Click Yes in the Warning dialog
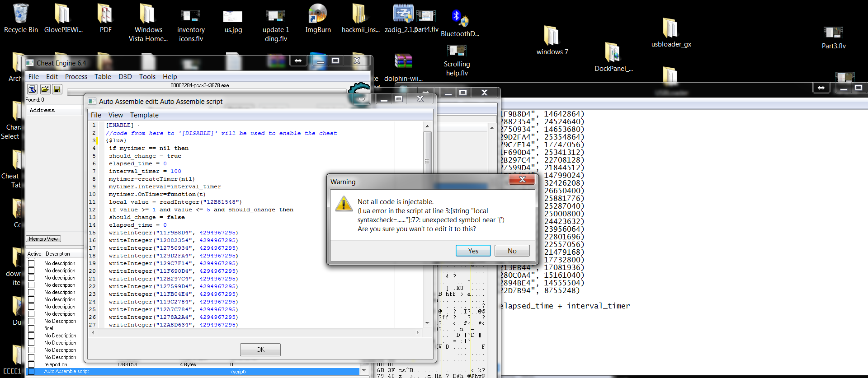Viewport: 868px width, 378px height. click(473, 251)
